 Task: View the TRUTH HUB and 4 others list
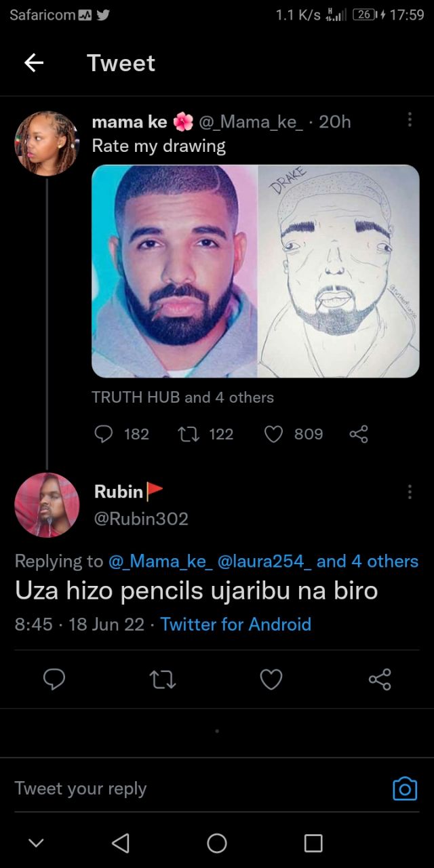coord(183,397)
